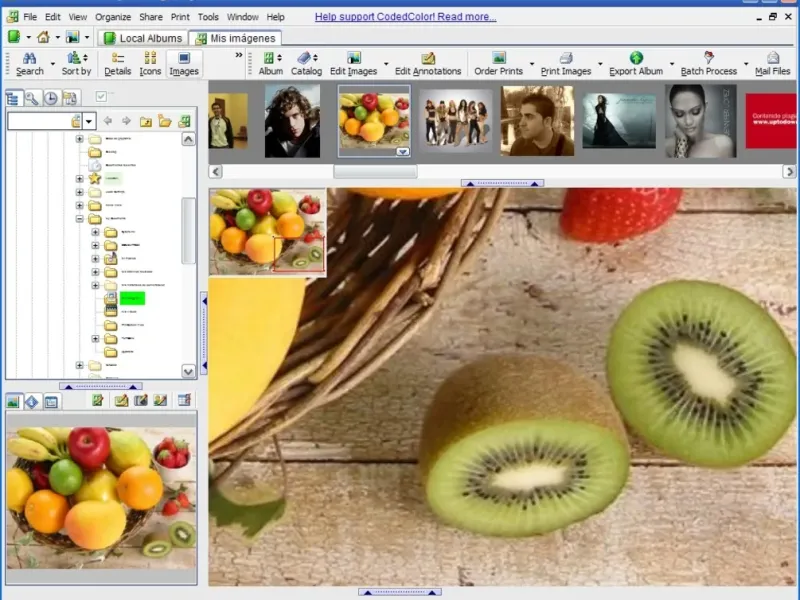Open dropdown arrow next to Batch Process

[x=746, y=64]
